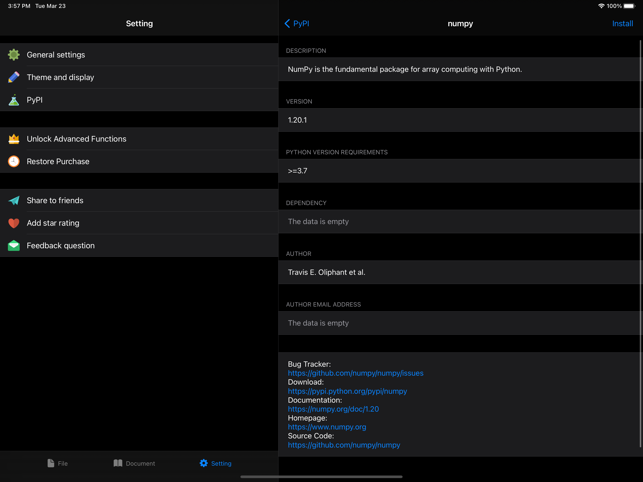Tap the PYTHON VERSION REQUIREMENTS header
The image size is (643, 482).
(337, 152)
